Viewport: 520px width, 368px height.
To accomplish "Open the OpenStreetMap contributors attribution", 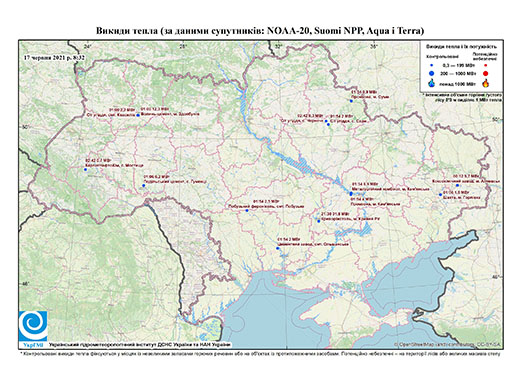I will pos(448,344).
